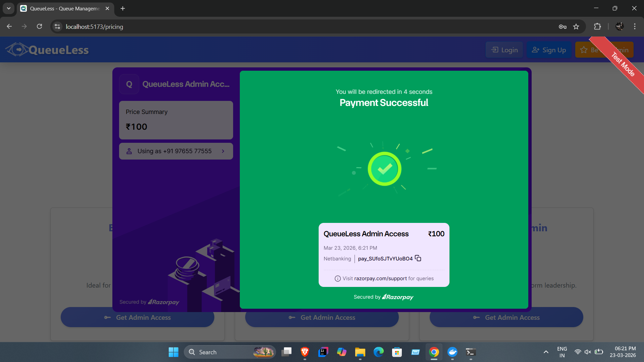Viewport: 644px width, 362px height.
Task: Click the 'Netbanking' payment method label
Action: coord(337,259)
